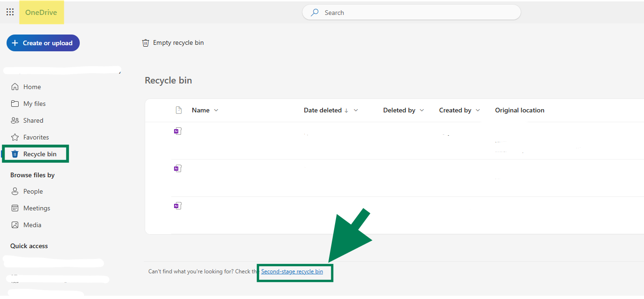Browse files by Meetings
Image resolution: width=644 pixels, height=299 pixels.
click(x=31, y=208)
